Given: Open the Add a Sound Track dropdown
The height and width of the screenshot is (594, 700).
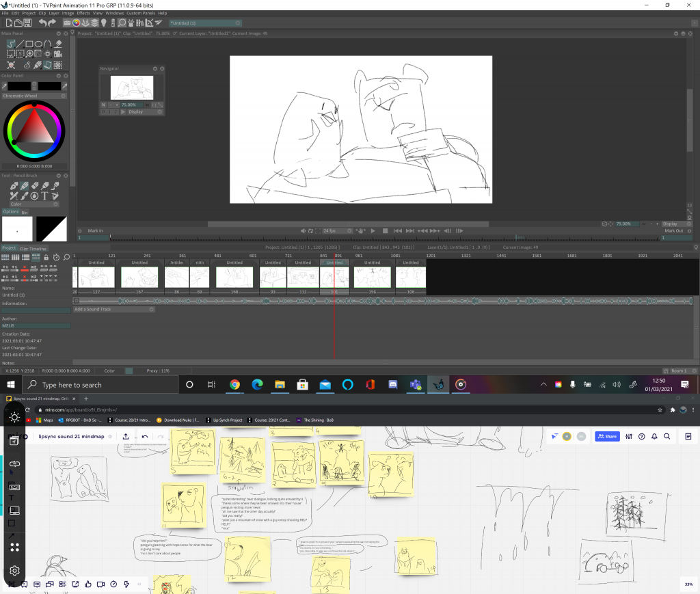Looking at the screenshot, I should tap(114, 309).
